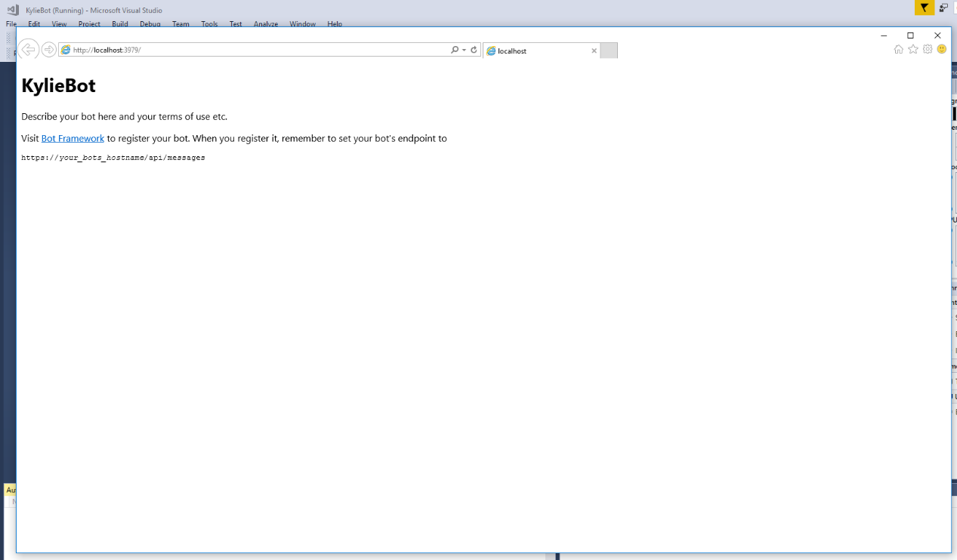Click the browser forward arrow button
957x560 pixels.
48,50
